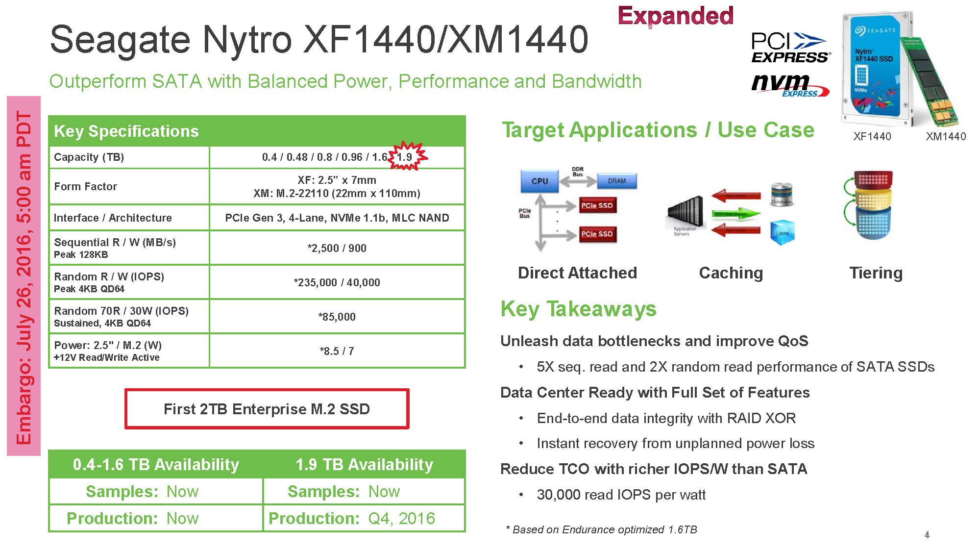Click Data Center Ready with Full Set
Screen dimensions: 980x552
click(x=655, y=392)
